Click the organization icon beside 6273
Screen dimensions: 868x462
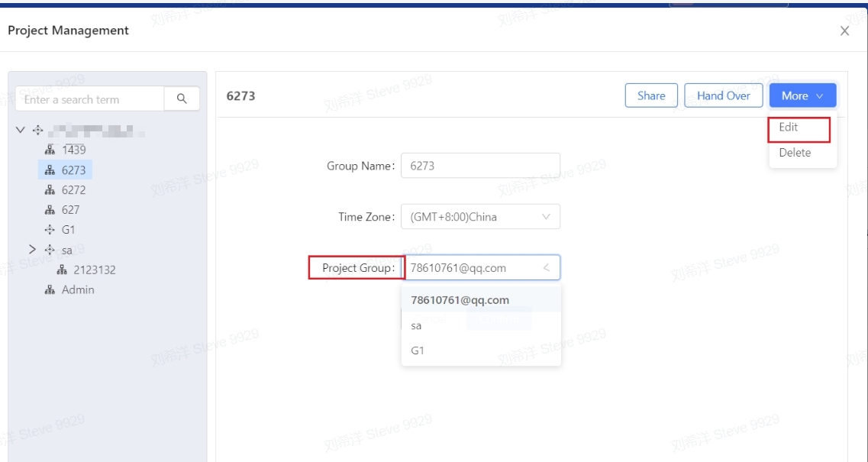point(50,170)
